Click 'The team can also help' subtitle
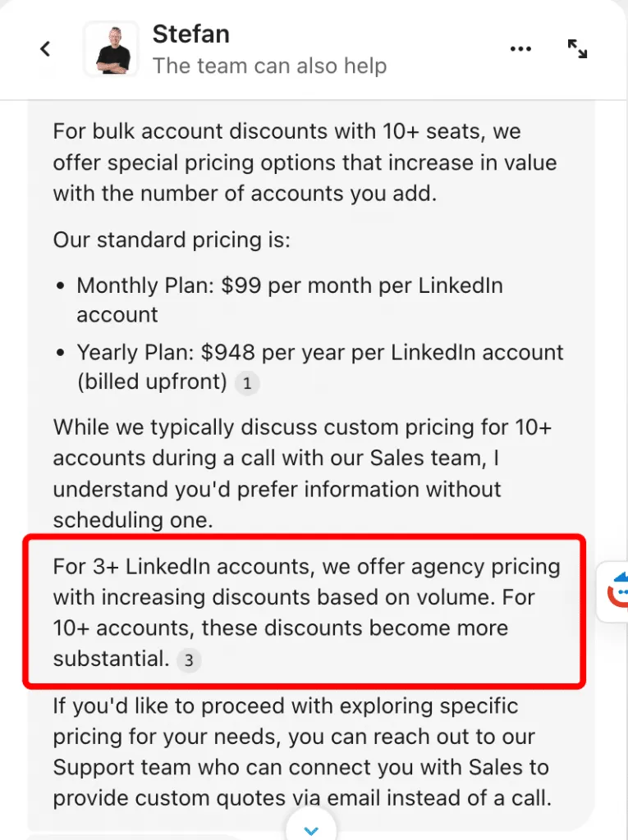 [x=270, y=66]
